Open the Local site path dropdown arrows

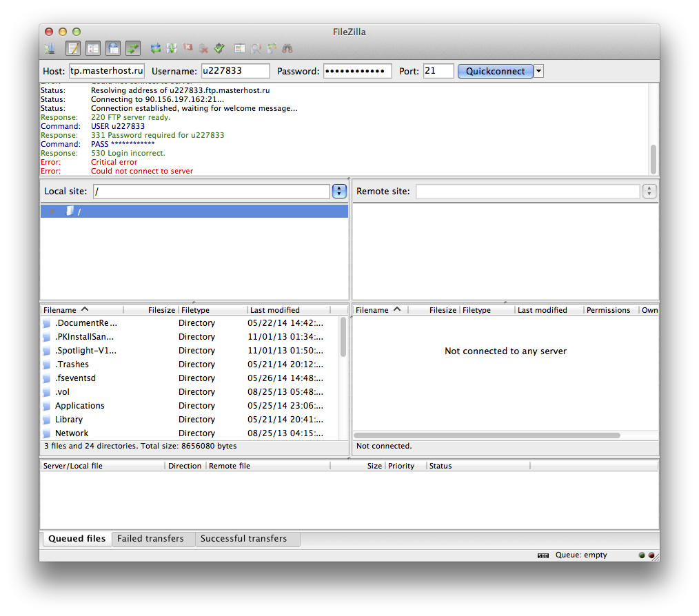[339, 192]
